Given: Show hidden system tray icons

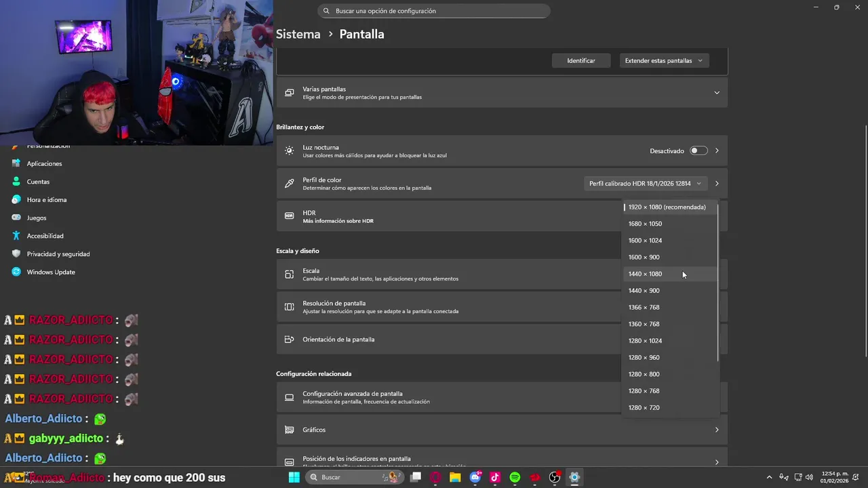Looking at the screenshot, I should click(769, 477).
